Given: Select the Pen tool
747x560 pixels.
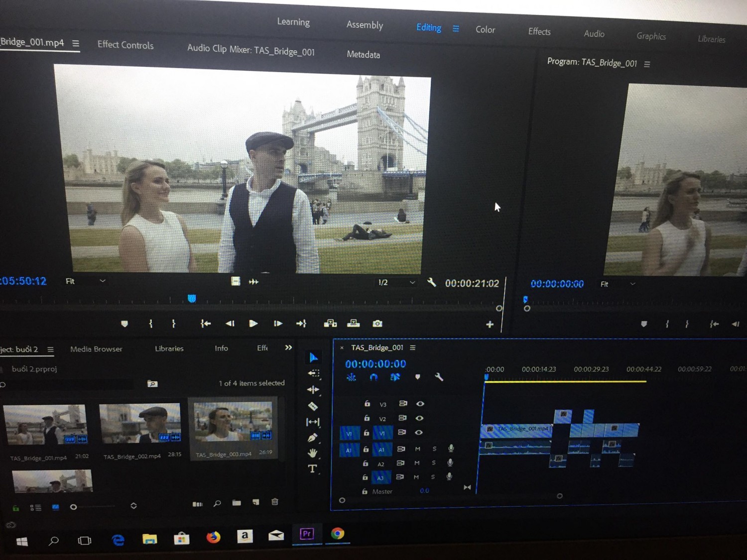Looking at the screenshot, I should tap(313, 438).
